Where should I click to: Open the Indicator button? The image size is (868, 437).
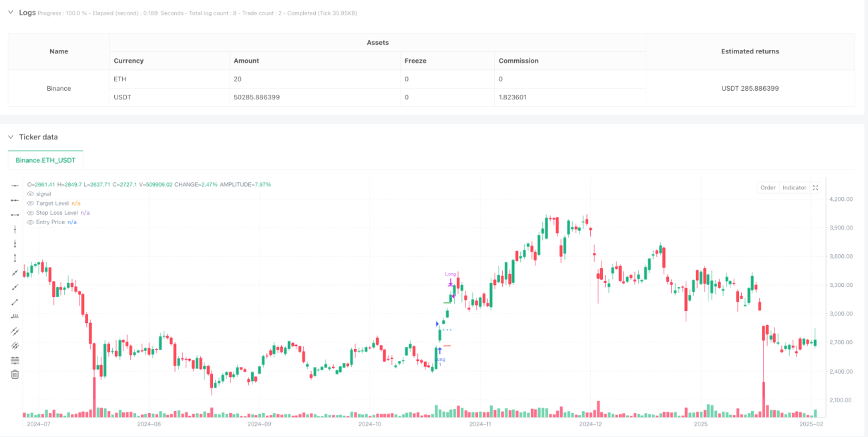795,188
